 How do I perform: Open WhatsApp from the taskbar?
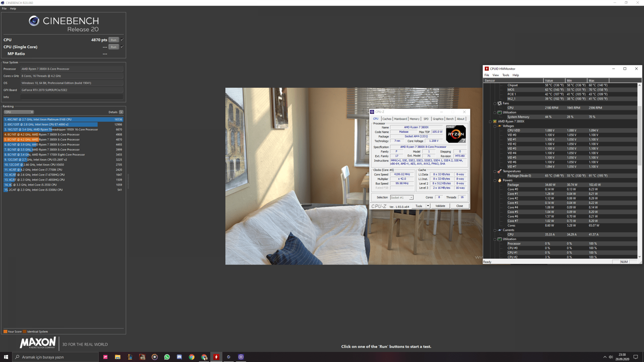click(167, 357)
